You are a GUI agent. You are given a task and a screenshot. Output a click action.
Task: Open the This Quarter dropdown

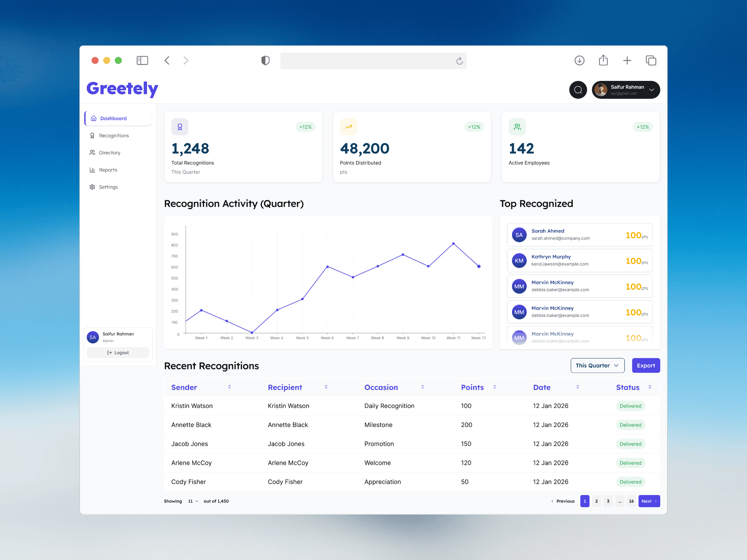click(597, 366)
